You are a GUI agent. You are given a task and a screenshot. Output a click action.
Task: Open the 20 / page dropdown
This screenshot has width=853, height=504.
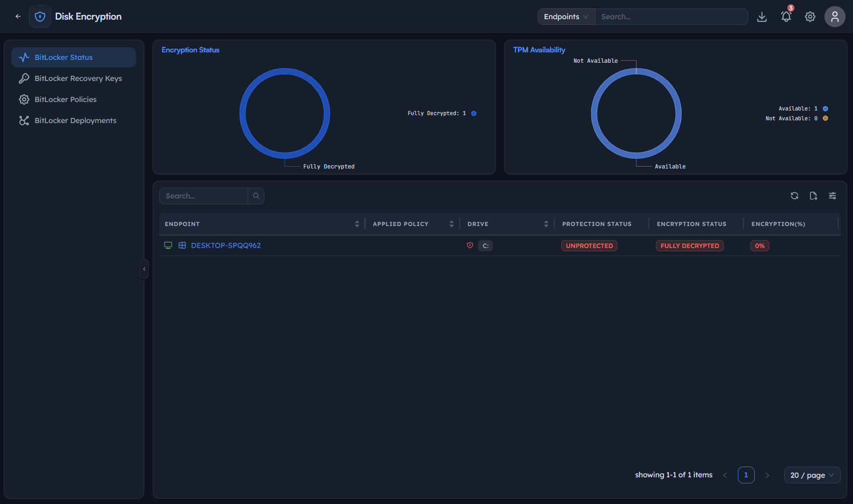812,475
